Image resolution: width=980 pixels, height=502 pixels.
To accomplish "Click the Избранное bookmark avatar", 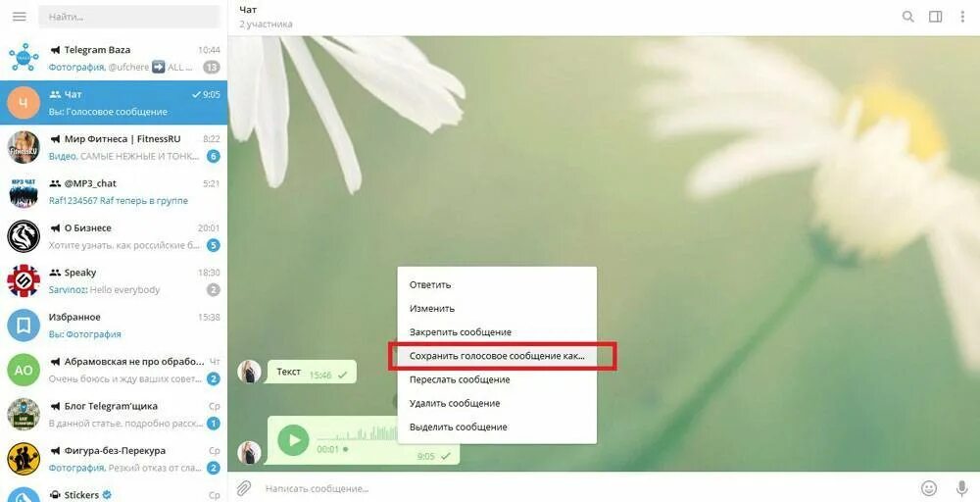I will [24, 326].
